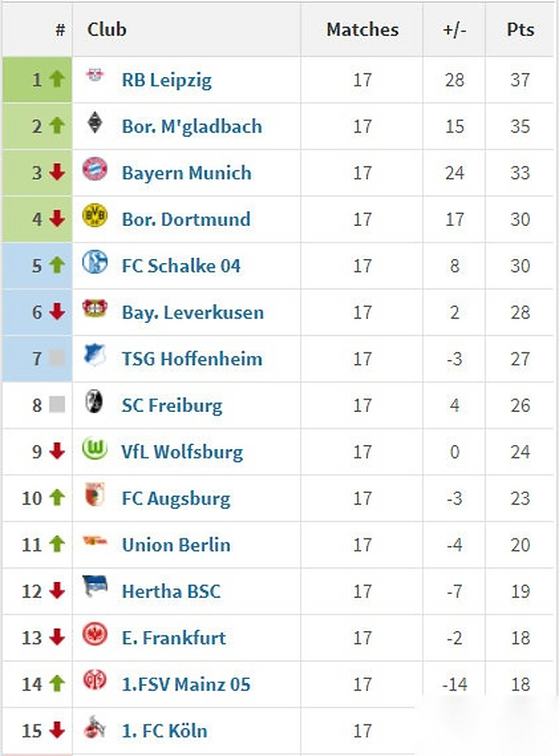559x756 pixels.
Task: Click green up arrow beside rank 1
Action: tap(57, 79)
